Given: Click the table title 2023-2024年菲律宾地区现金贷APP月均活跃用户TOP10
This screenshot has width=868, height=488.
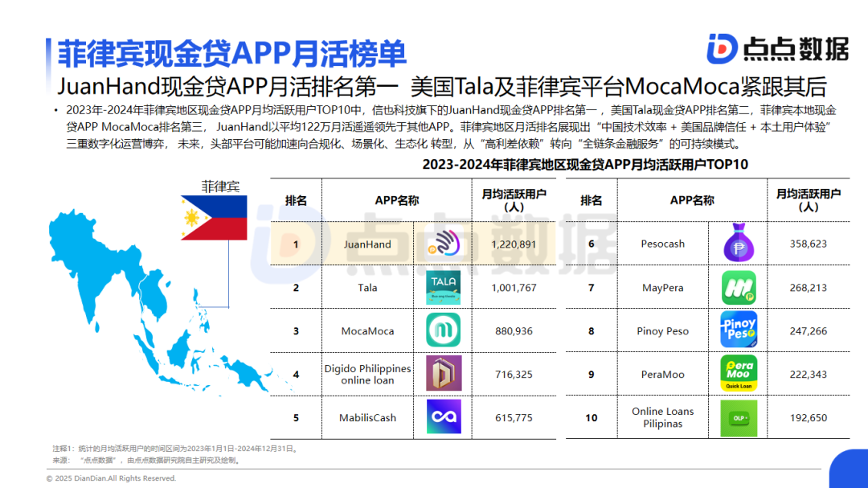Looking at the screenshot, I should 585,165.
